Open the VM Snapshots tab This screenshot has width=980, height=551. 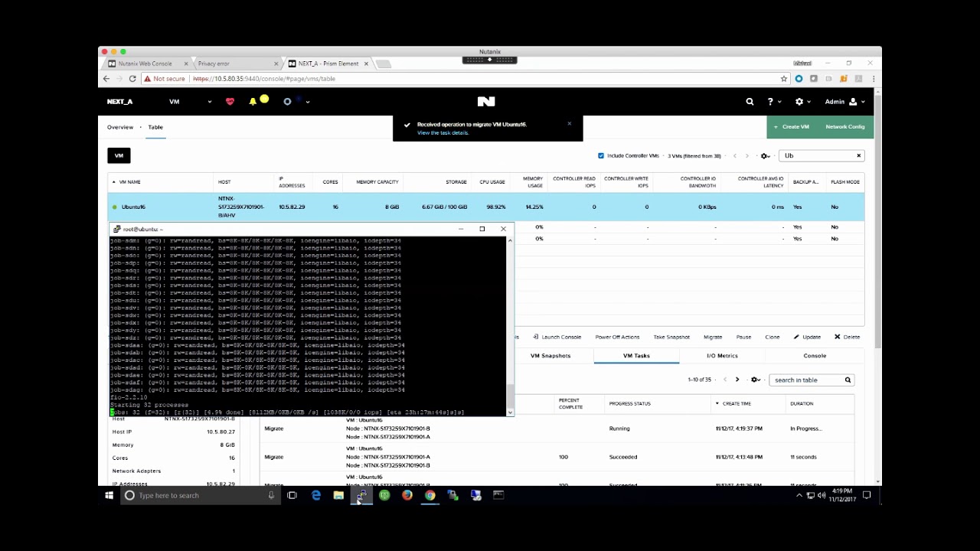[550, 356]
